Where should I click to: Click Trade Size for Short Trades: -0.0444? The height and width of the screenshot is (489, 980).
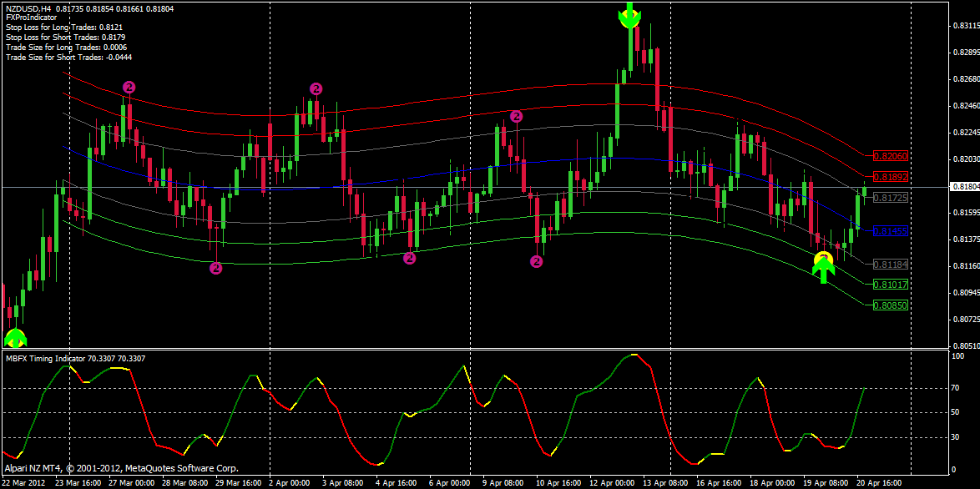68,58
